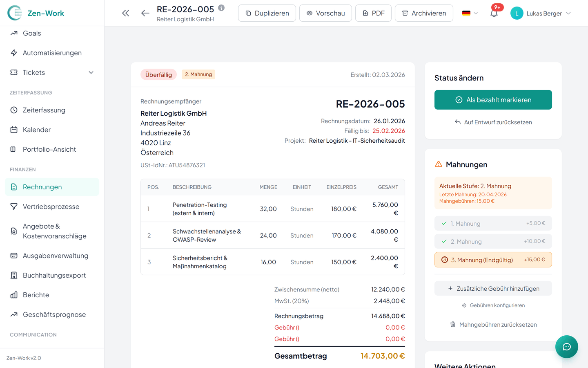Select 1. Mahnung level row

[493, 223]
